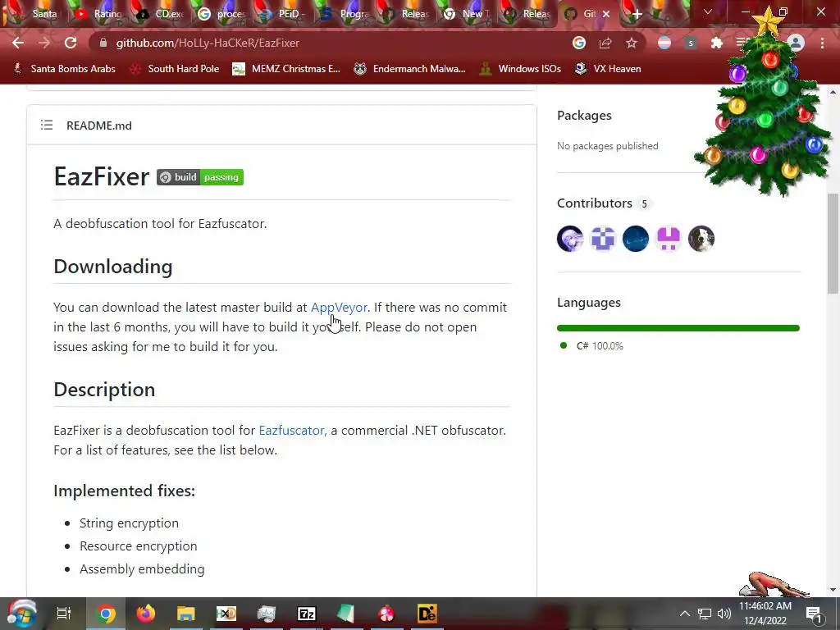Click the Google icon in address bar
This screenshot has height=630, width=840.
[578, 43]
